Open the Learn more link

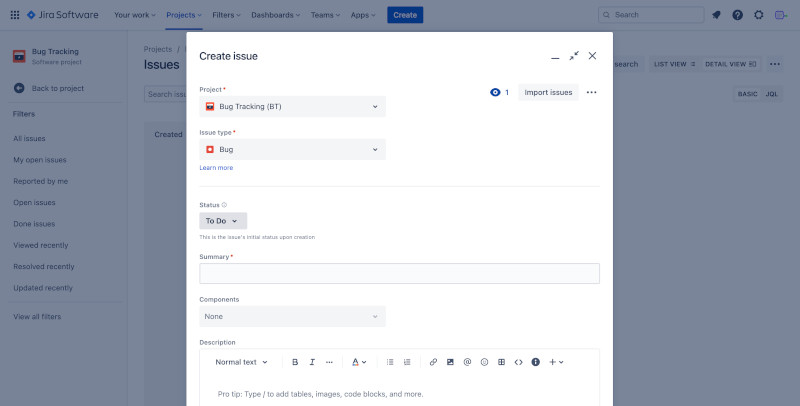[x=216, y=168]
